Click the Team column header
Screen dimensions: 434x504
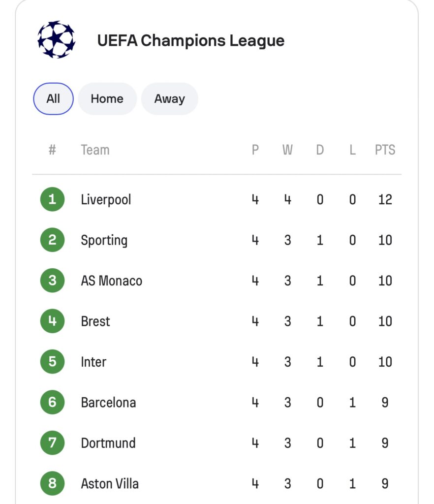tap(95, 150)
